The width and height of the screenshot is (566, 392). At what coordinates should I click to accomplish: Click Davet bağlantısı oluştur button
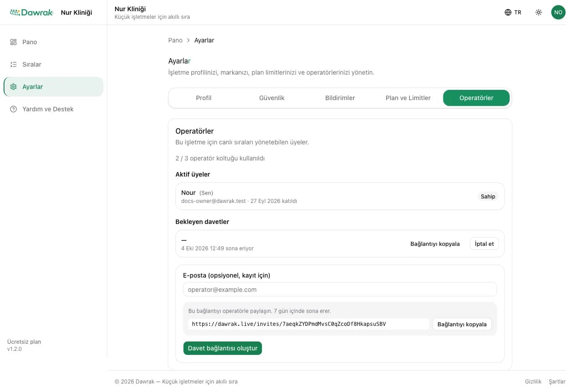[x=222, y=348]
